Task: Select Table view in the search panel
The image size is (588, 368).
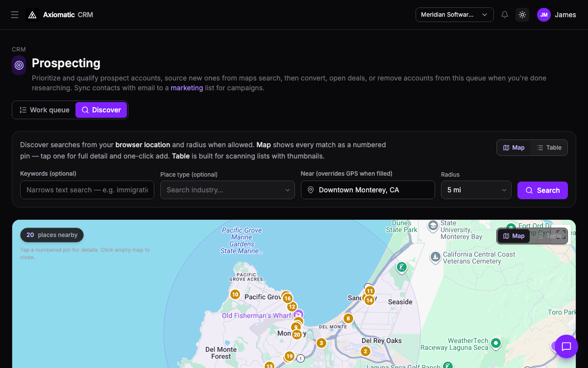Action: tap(549, 148)
